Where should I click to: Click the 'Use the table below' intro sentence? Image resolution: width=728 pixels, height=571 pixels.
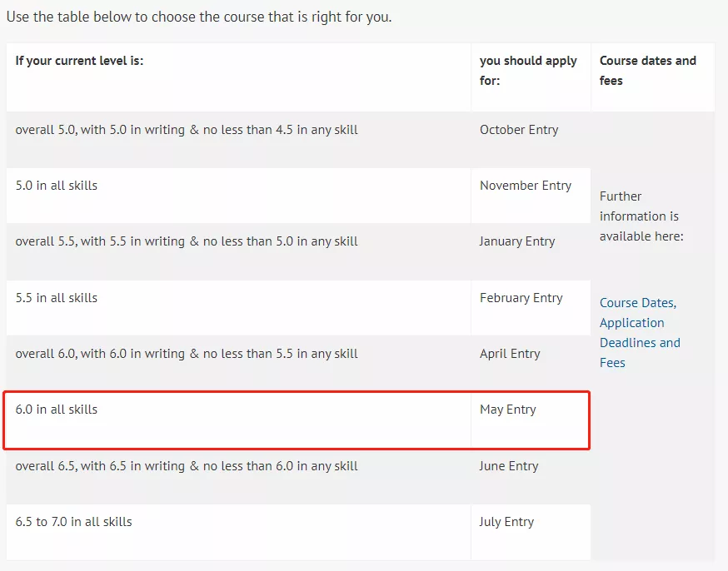pos(199,17)
